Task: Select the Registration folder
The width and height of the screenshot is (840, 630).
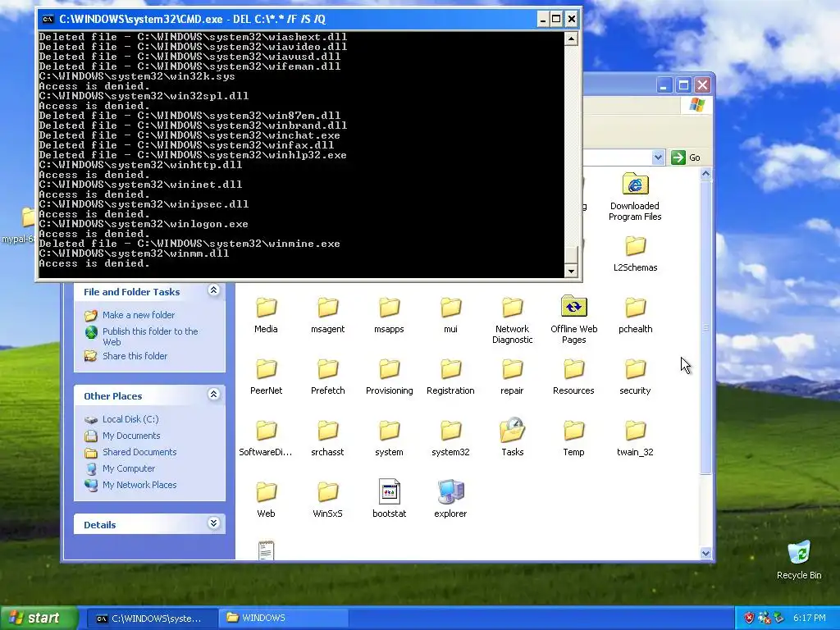Action: (x=450, y=377)
